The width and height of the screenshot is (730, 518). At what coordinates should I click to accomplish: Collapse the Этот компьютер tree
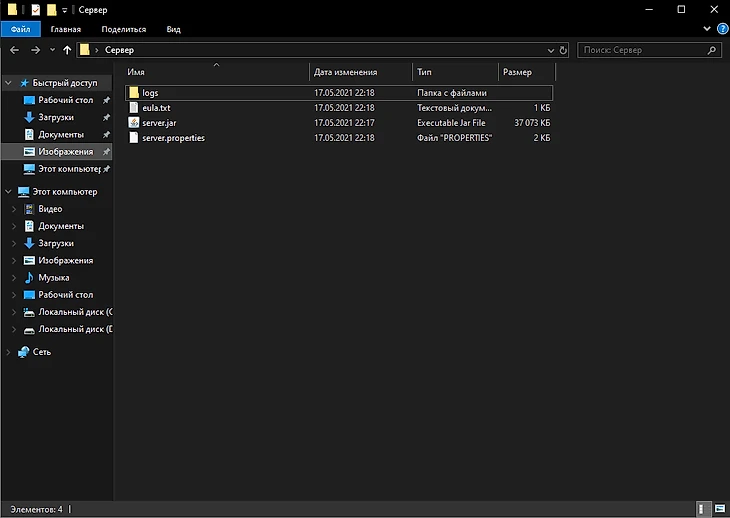point(9,192)
